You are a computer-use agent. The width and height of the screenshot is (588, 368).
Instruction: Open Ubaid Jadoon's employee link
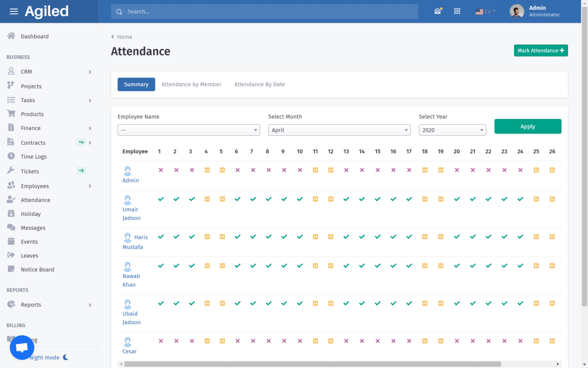132,318
